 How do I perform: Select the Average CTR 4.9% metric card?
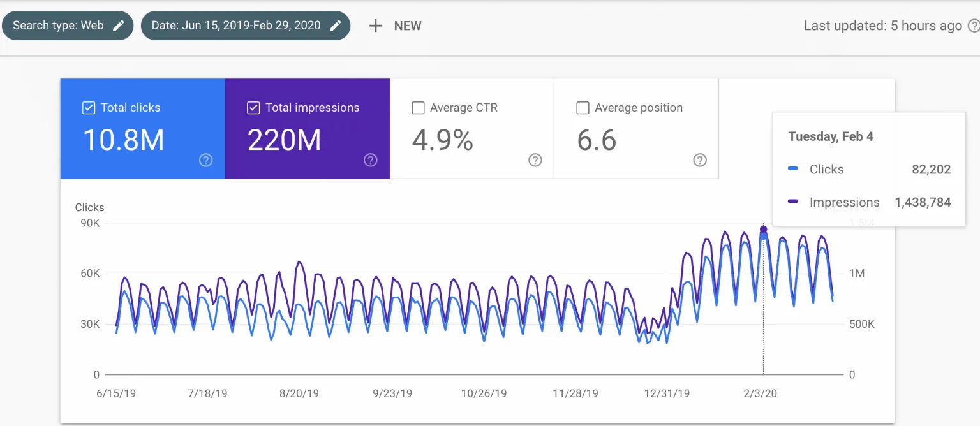pos(472,129)
